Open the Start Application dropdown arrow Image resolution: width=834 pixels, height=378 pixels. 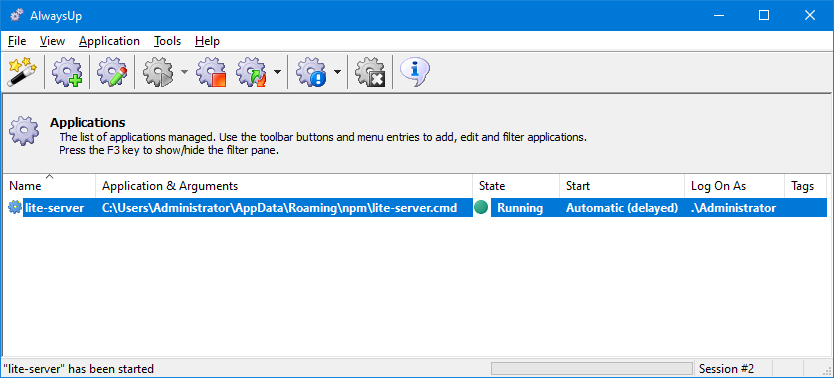click(x=184, y=71)
